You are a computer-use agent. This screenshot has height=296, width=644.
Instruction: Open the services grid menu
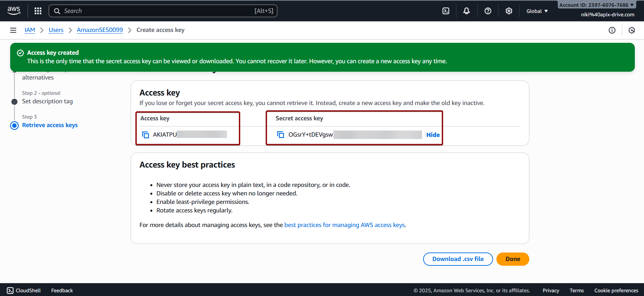click(38, 11)
